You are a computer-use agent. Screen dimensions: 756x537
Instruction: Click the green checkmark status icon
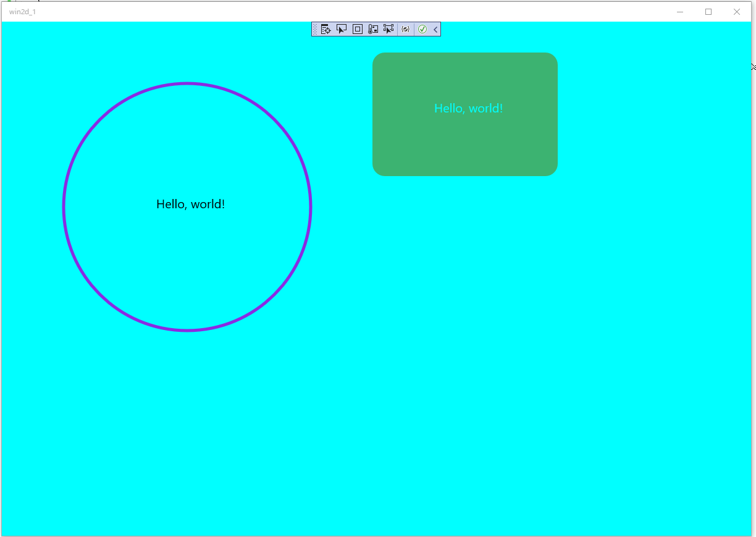422,29
